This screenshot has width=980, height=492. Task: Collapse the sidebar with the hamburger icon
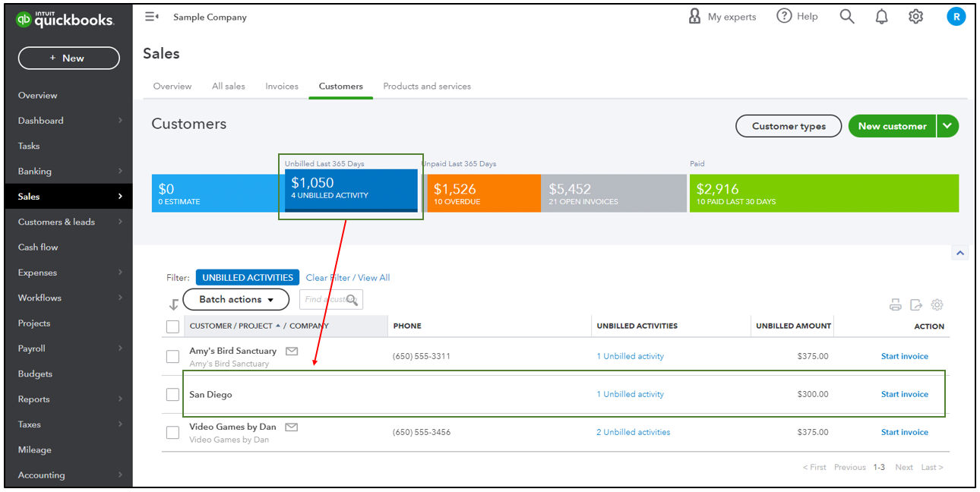(152, 17)
